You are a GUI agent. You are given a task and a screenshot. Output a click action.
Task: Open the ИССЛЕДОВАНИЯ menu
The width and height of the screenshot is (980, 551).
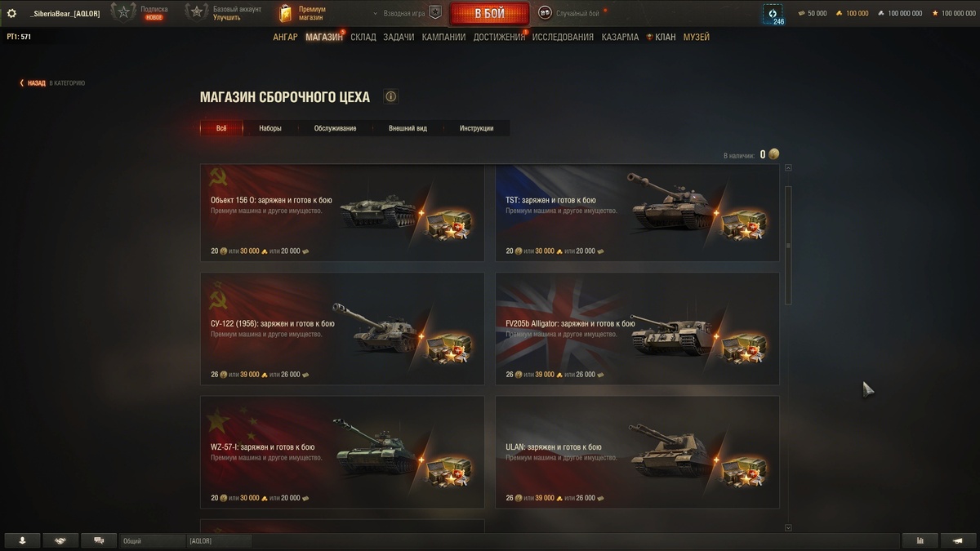[x=563, y=37]
